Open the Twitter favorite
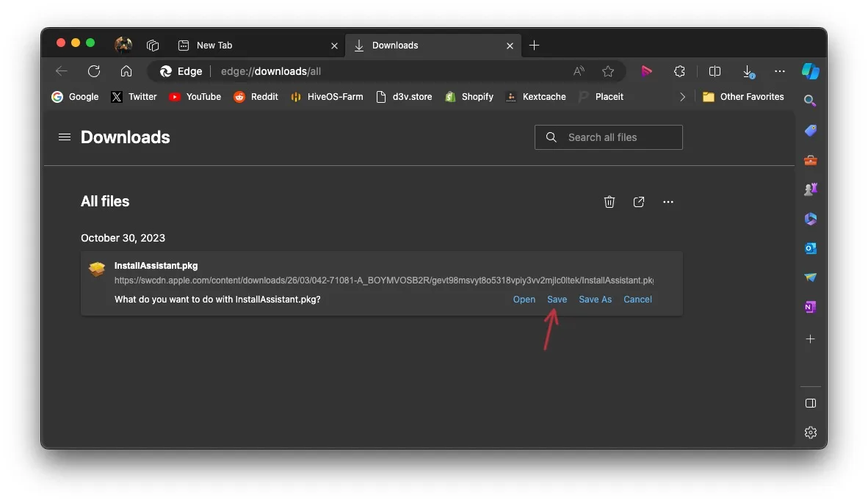This screenshot has width=868, height=503. [x=134, y=97]
